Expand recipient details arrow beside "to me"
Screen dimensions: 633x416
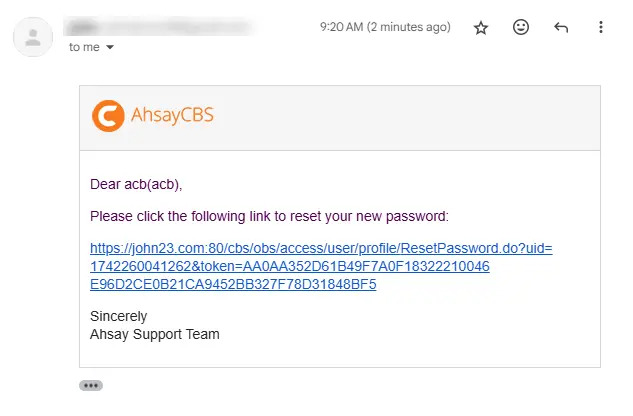coord(110,47)
